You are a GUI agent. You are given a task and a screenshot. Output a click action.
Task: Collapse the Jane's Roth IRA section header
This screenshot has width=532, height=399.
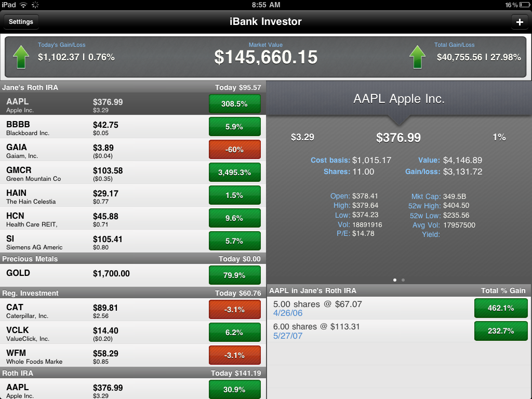click(x=133, y=87)
